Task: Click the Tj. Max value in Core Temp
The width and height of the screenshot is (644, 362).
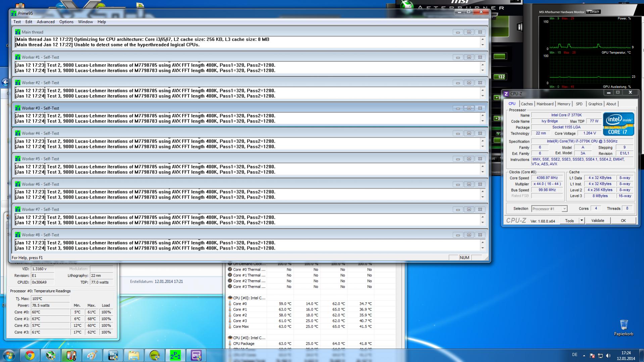Action: 50,299
